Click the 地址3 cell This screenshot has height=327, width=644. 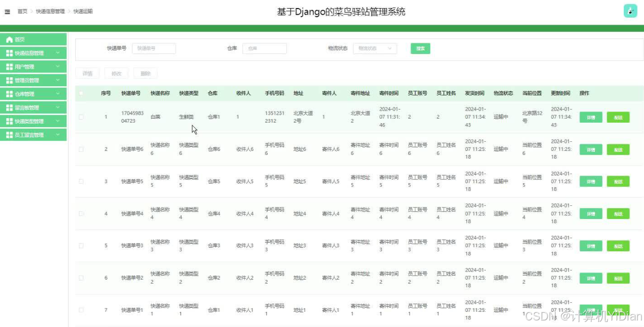(300, 246)
